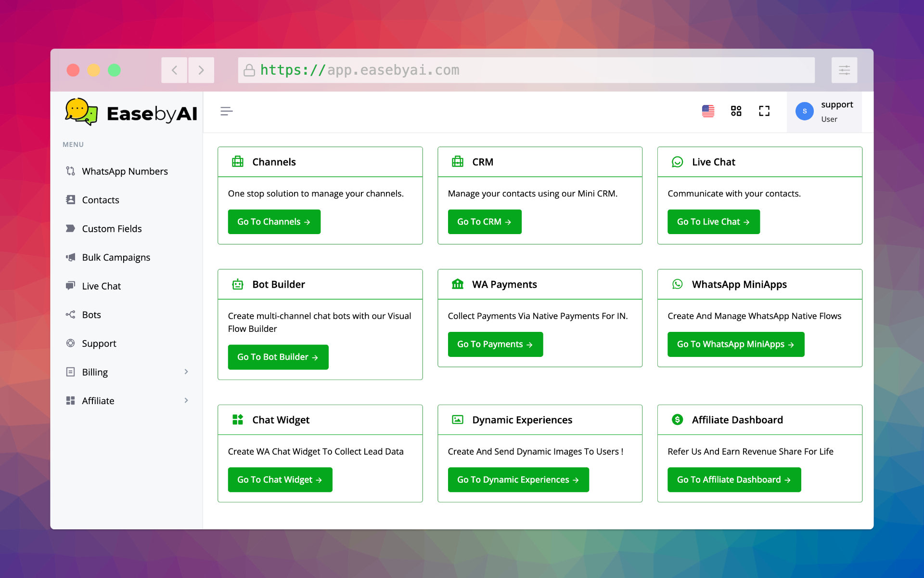The image size is (924, 578).
Task: Click the browser URL address field
Action: coord(526,70)
